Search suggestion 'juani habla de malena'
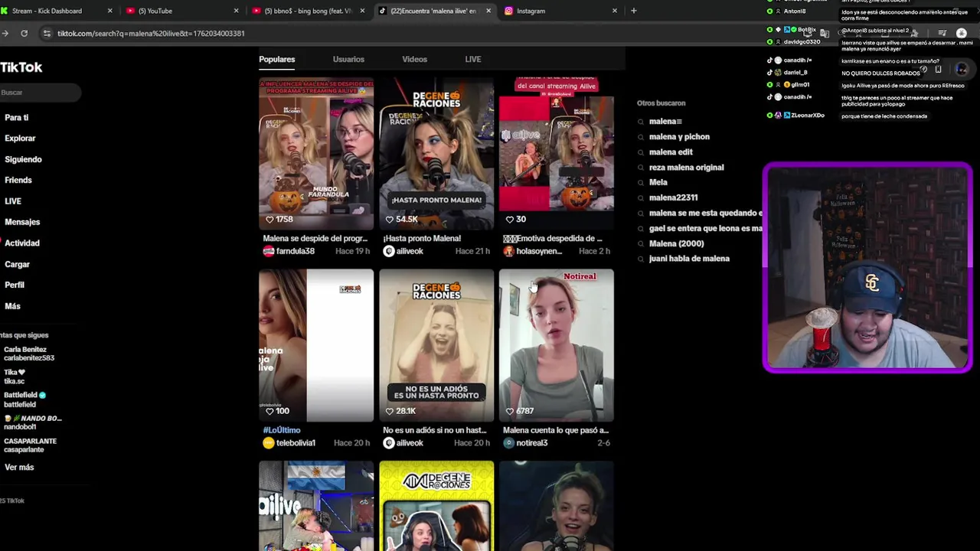This screenshot has width=980, height=551. click(x=689, y=259)
